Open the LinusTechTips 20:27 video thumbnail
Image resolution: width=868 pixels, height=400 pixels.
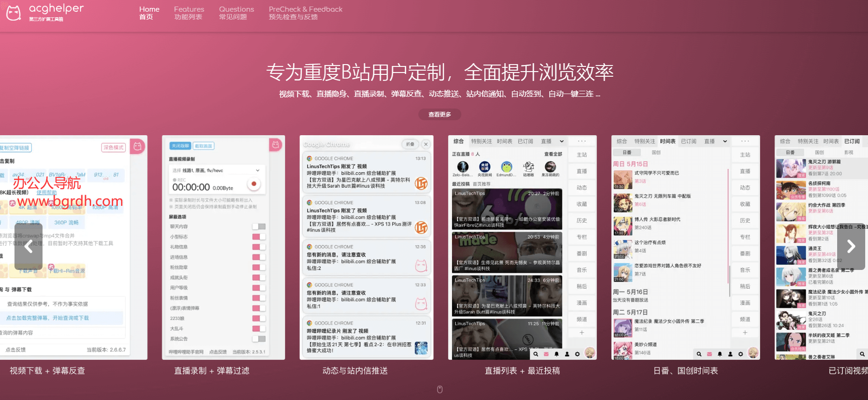click(507, 209)
